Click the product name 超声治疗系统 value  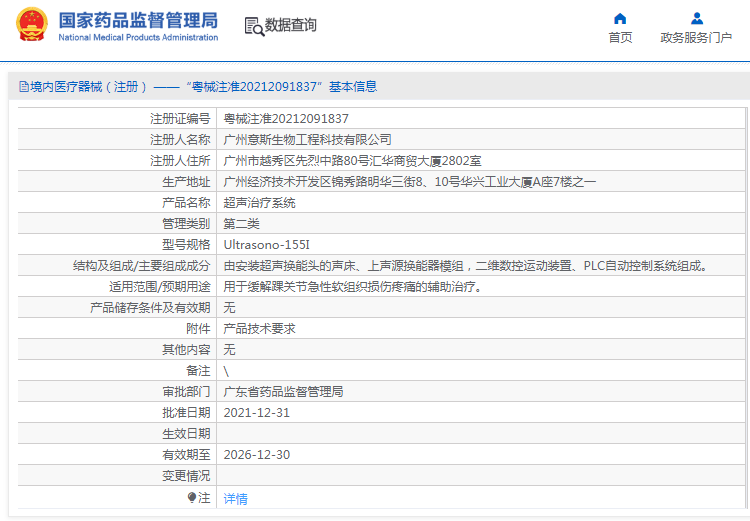coord(259,202)
